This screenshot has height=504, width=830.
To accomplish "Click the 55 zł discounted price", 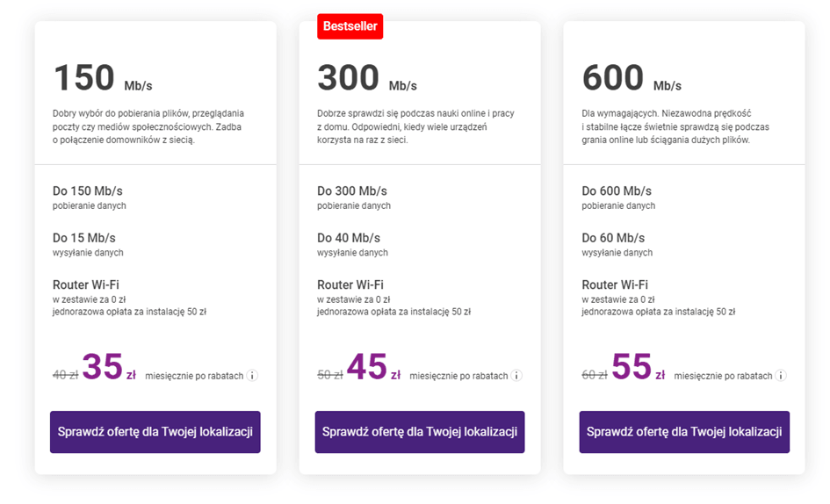I will tap(639, 367).
